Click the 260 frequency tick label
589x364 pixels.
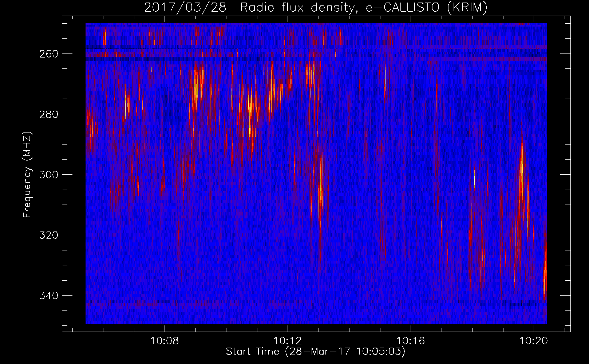point(48,54)
